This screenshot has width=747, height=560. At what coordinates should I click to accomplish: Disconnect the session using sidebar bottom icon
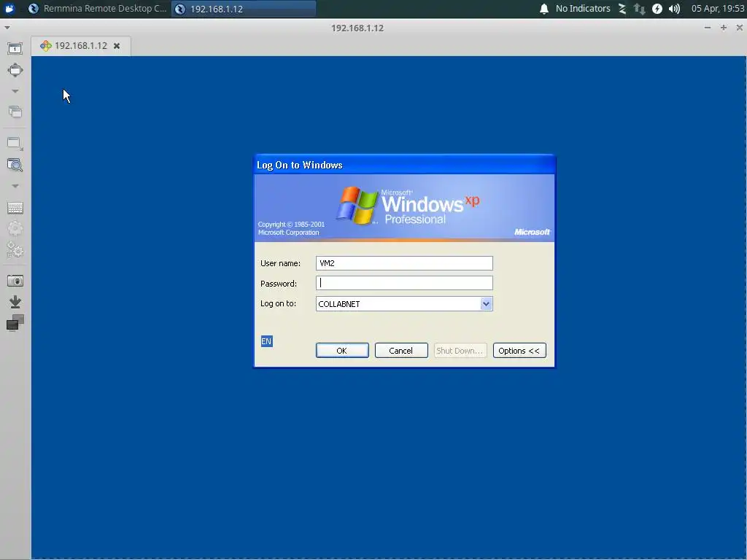click(15, 323)
